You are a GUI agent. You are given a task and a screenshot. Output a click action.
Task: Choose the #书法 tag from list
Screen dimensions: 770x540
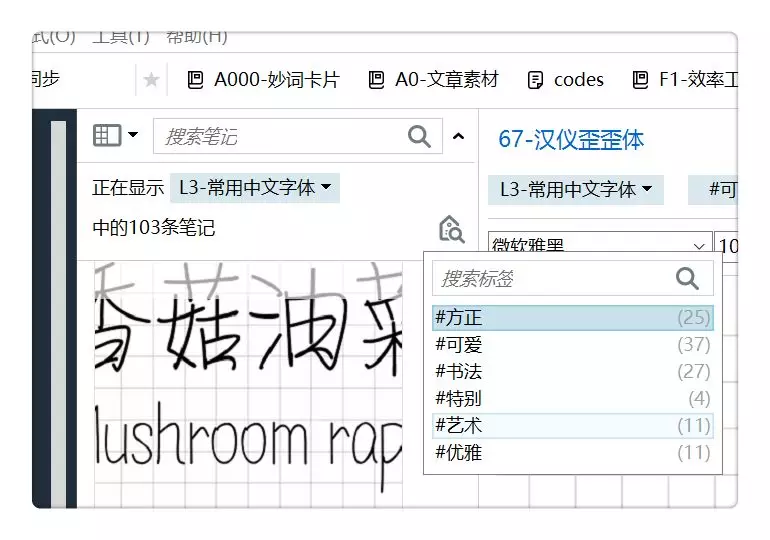[x=573, y=372]
